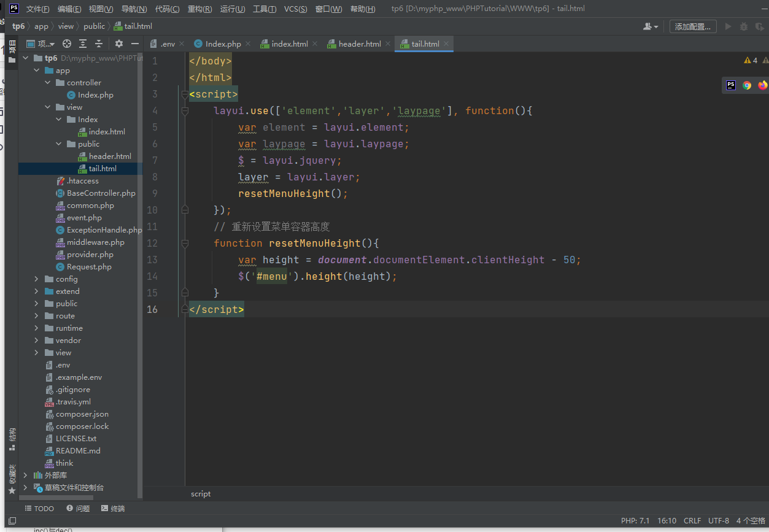This screenshot has width=769, height=532.
Task: Expand the vendor folder
Action: pos(37,341)
